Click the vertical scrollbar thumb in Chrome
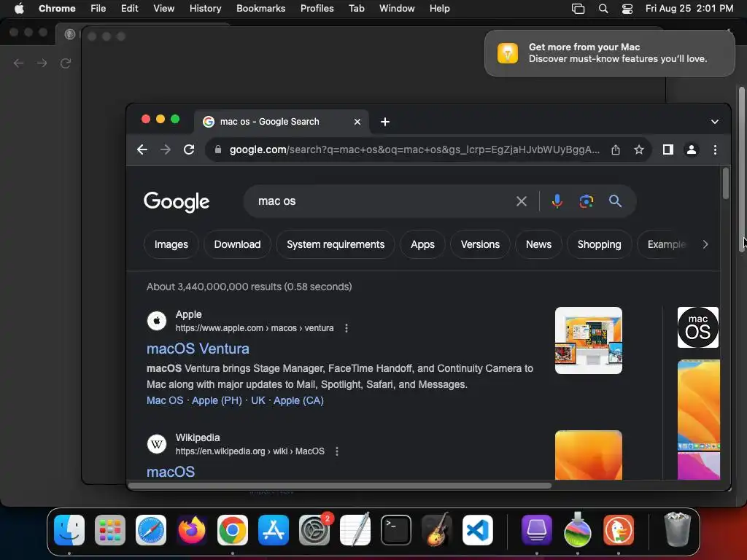747x560 pixels. 726,183
